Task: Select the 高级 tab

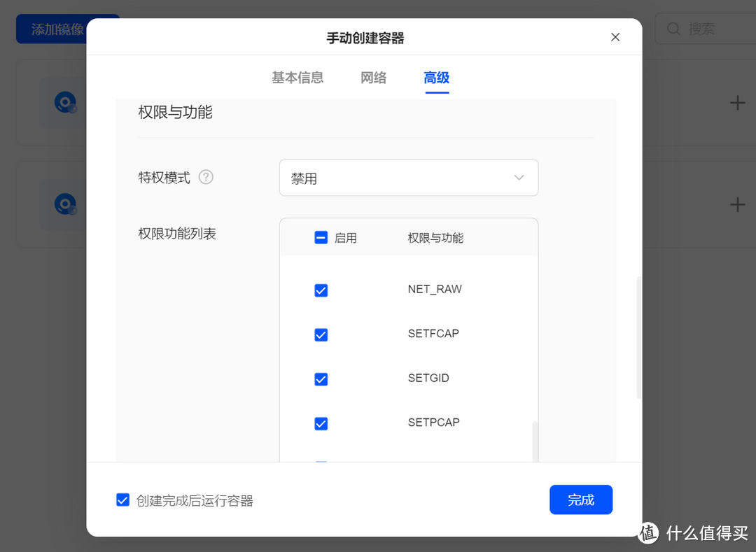Action: pyautogui.click(x=436, y=78)
